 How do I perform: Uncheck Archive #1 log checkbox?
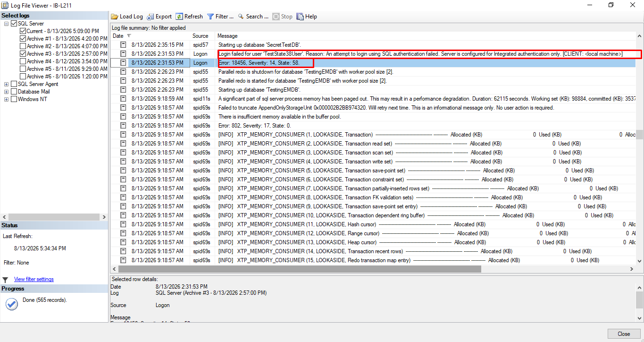pos(23,39)
